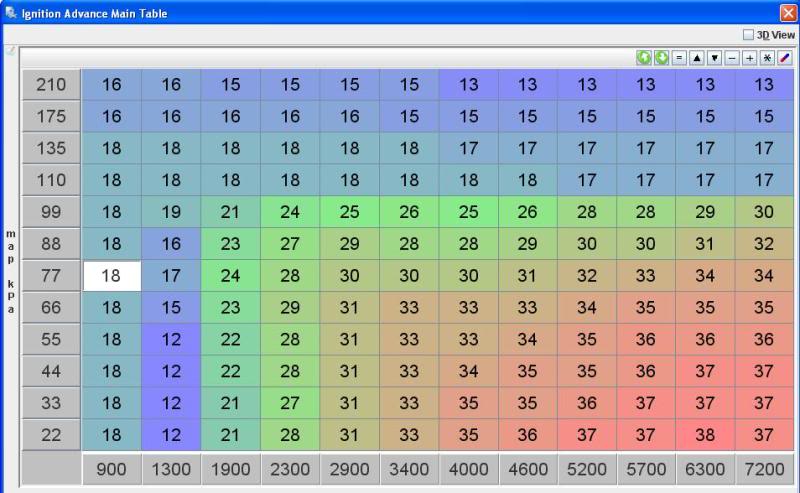This screenshot has width=800, height=493.
Task: Select the 5700 RPM column header
Action: pos(646,469)
